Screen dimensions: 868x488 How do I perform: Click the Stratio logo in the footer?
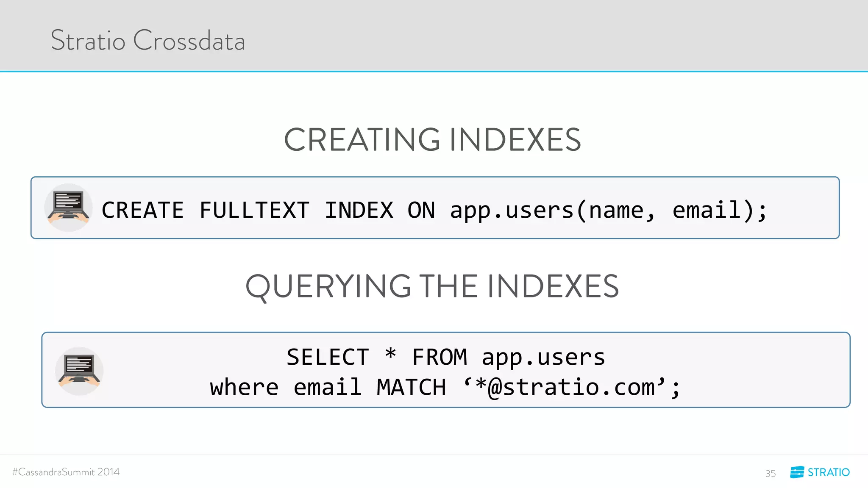click(820, 472)
